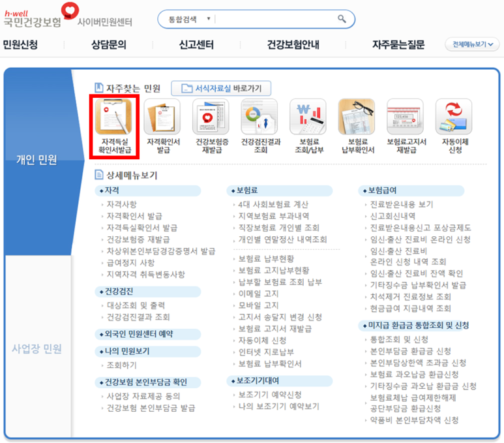The width and height of the screenshot is (504, 443).
Task: Open 보험료 납부현황 link
Action: [266, 258]
